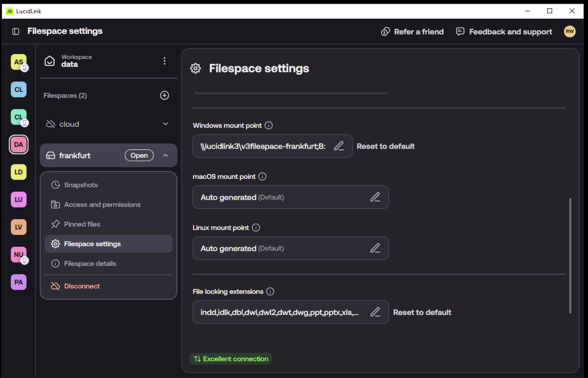Select the LD workspace avatar
The height and width of the screenshot is (378, 588).
tap(19, 172)
